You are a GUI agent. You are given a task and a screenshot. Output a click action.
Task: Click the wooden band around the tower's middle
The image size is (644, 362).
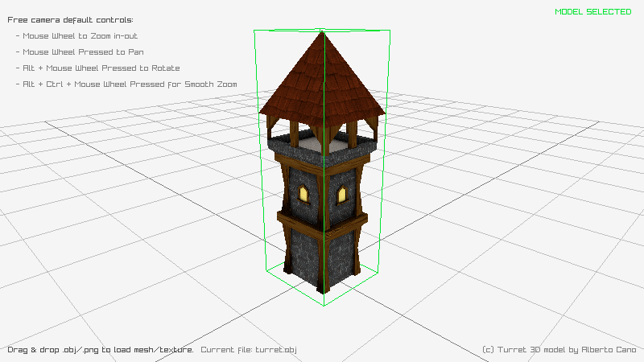click(322, 220)
